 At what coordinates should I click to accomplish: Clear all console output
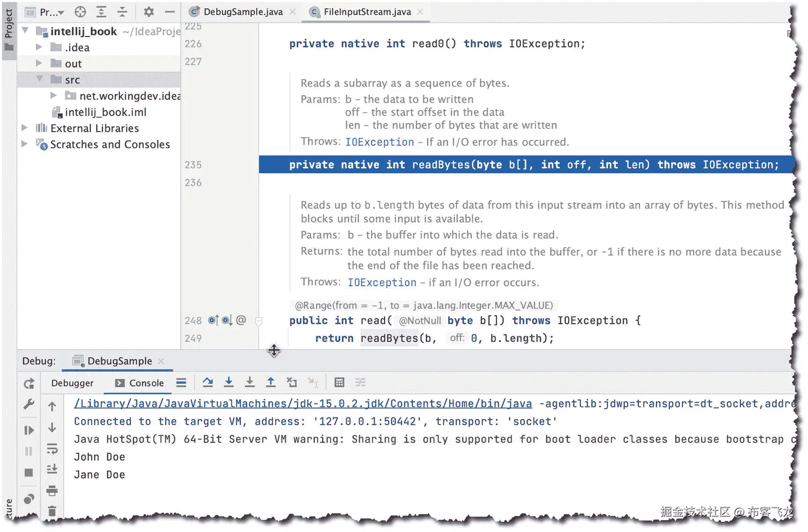tap(52, 510)
